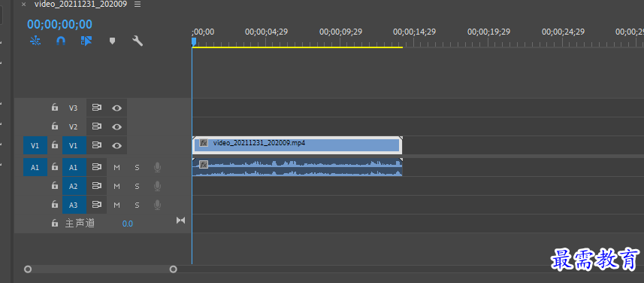Select the video_20211231_202009 sequence tab

[81, 4]
